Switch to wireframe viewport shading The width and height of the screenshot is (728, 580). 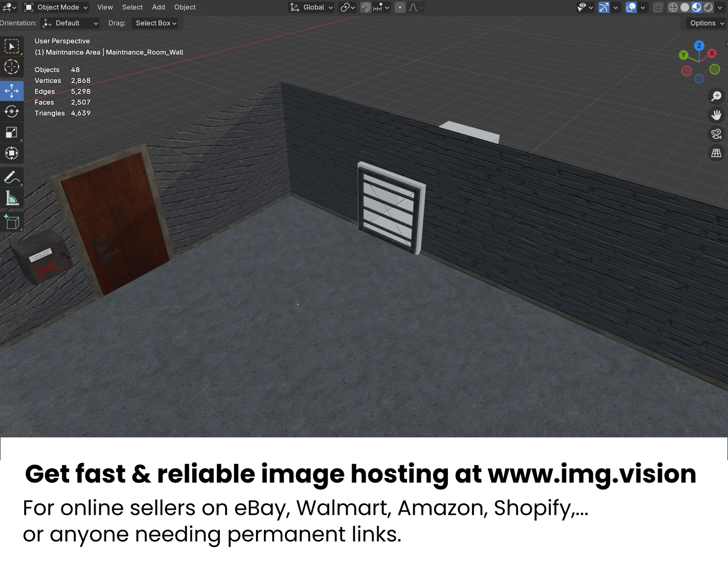coord(673,8)
